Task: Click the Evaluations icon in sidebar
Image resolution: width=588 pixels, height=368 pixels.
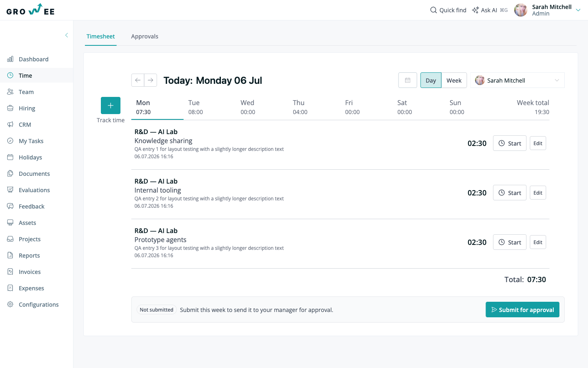Action: 10,190
